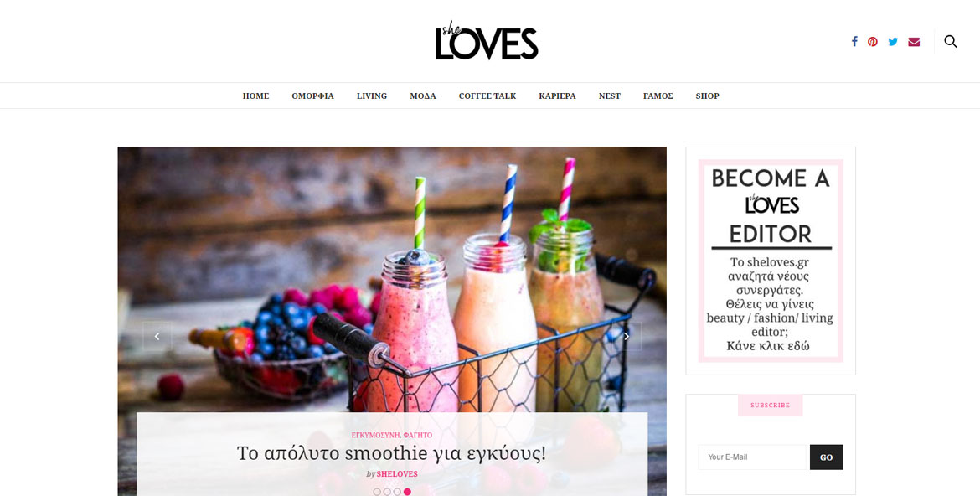The height and width of the screenshot is (496, 980).
Task: Go to next slide arrow
Action: tap(627, 337)
